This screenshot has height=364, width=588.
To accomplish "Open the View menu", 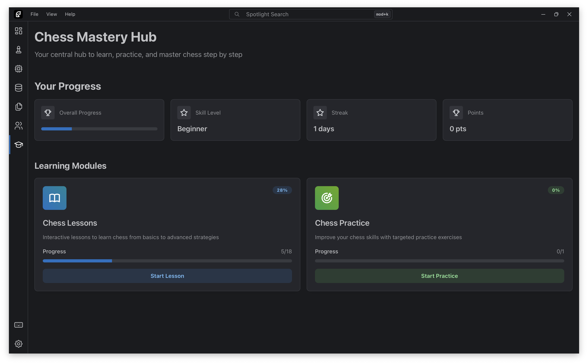I will click(x=52, y=14).
